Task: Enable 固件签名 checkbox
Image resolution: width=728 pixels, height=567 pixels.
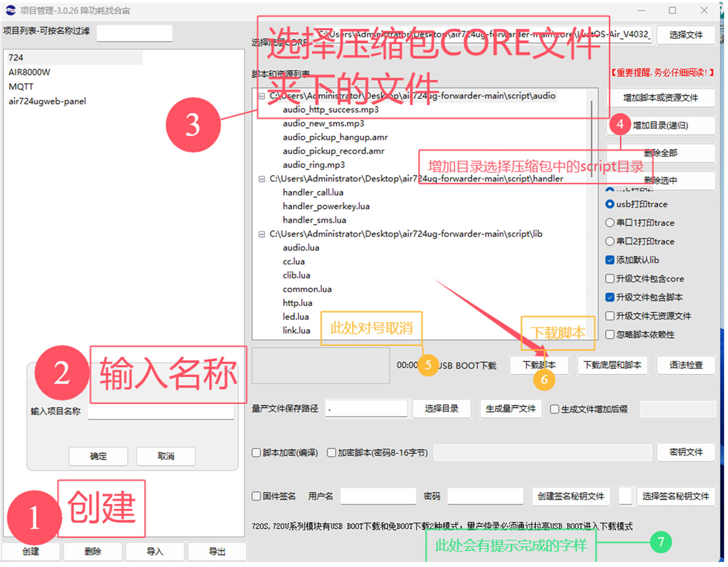Action: 274,496
